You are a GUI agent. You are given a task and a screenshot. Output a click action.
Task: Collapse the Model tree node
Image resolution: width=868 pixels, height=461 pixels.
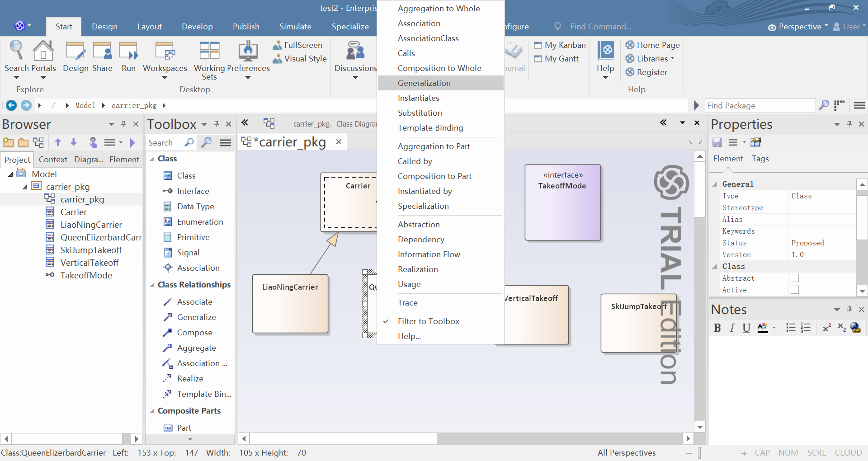(10, 174)
